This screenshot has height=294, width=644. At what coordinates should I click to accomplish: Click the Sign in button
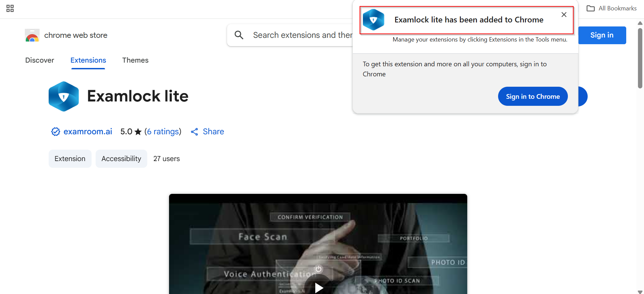[x=602, y=35]
